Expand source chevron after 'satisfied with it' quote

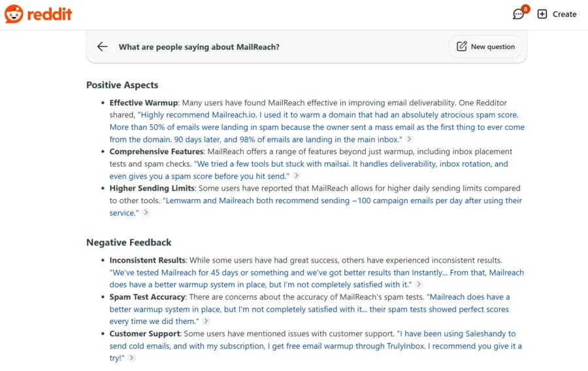(419, 285)
